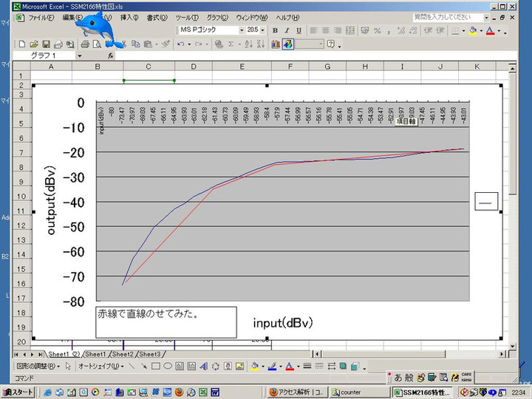Select the Oval shape tool

point(168,366)
